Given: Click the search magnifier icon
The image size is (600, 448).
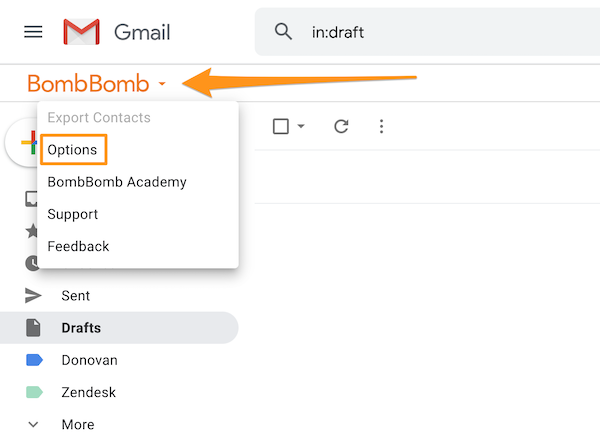Looking at the screenshot, I should pyautogui.click(x=283, y=31).
